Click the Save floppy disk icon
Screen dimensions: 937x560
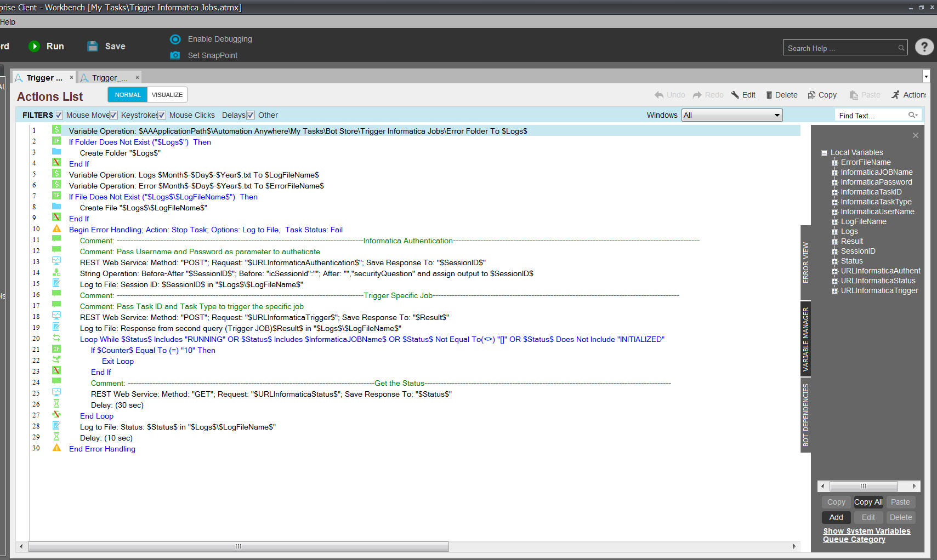[x=93, y=47]
